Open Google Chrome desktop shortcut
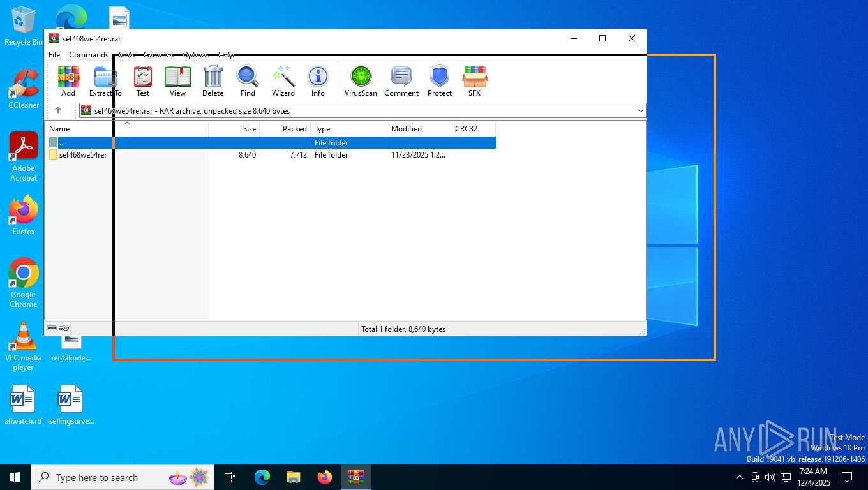Image resolution: width=868 pixels, height=490 pixels. (x=24, y=283)
